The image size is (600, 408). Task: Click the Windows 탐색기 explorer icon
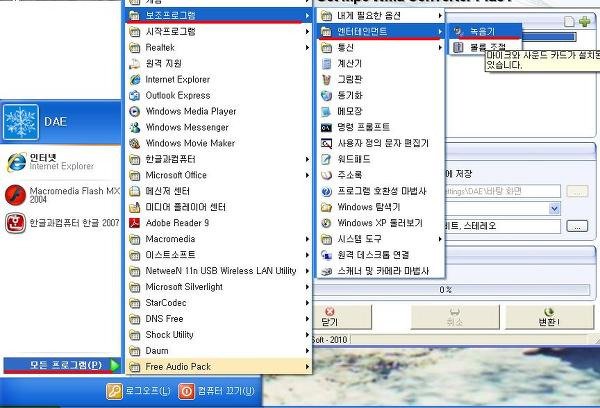(326, 207)
